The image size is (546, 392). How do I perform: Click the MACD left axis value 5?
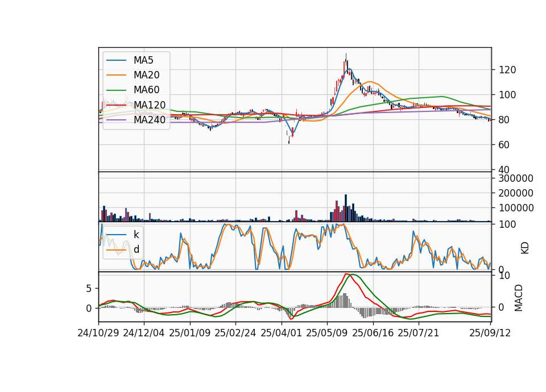(x=89, y=289)
